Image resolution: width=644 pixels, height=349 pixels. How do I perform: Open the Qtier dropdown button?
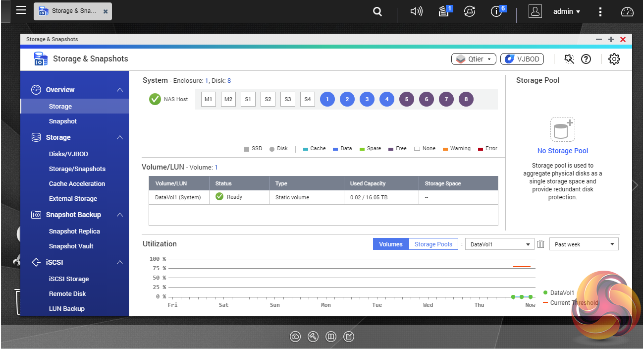click(474, 59)
